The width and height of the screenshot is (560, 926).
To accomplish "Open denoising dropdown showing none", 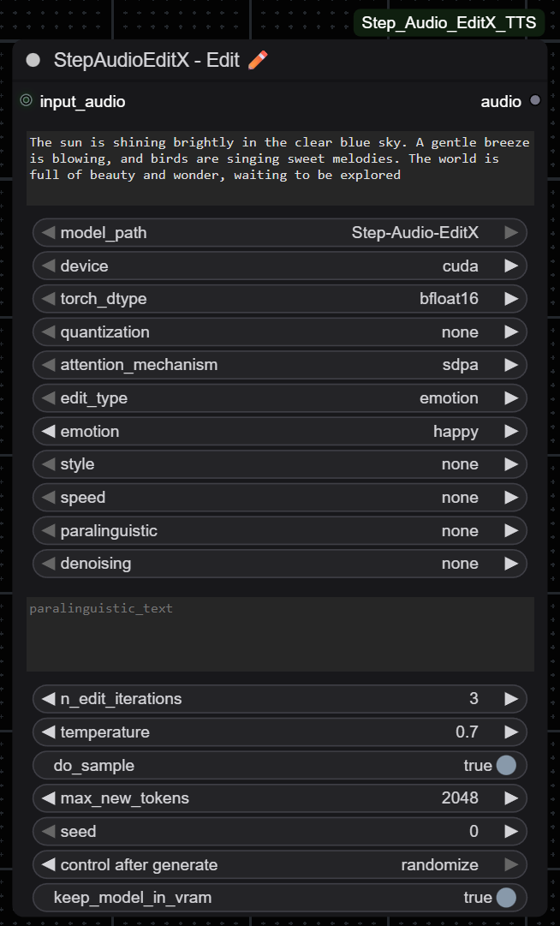I will [280, 564].
